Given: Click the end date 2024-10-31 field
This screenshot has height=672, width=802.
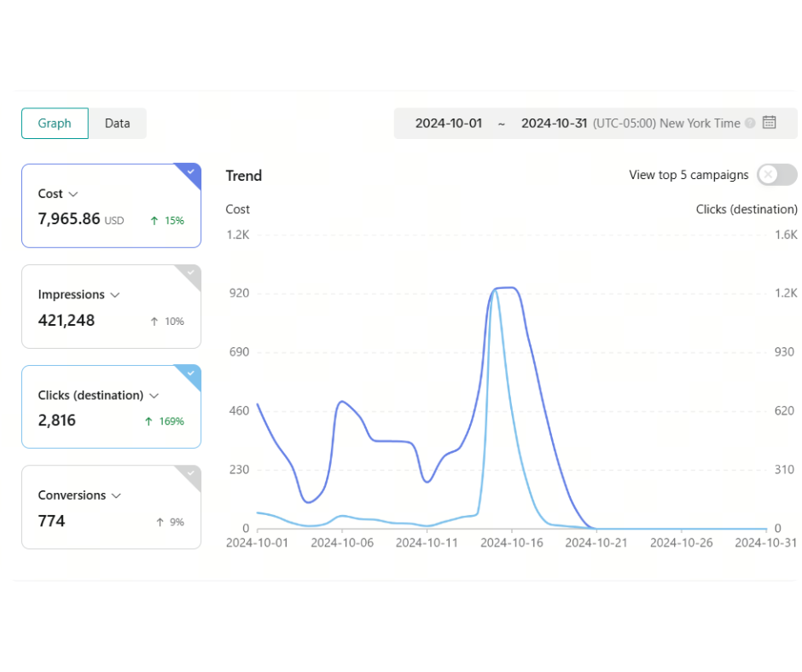Looking at the screenshot, I should click(554, 124).
